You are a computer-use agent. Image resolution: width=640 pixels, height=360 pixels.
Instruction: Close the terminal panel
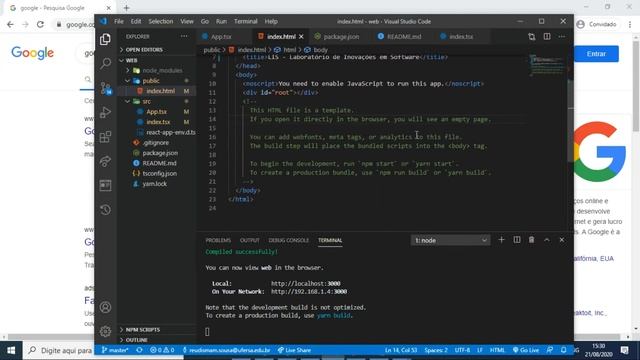click(x=562, y=240)
